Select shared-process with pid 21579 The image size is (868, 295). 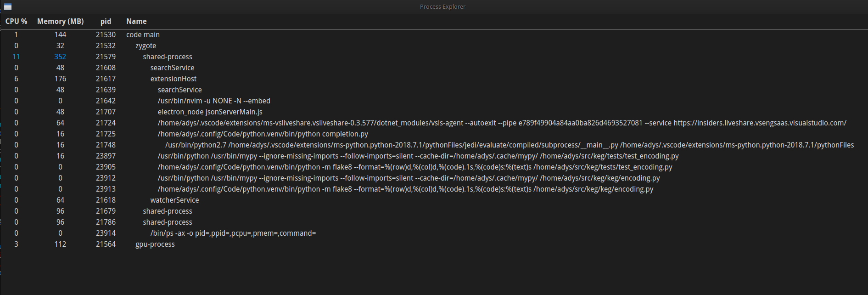click(x=168, y=57)
